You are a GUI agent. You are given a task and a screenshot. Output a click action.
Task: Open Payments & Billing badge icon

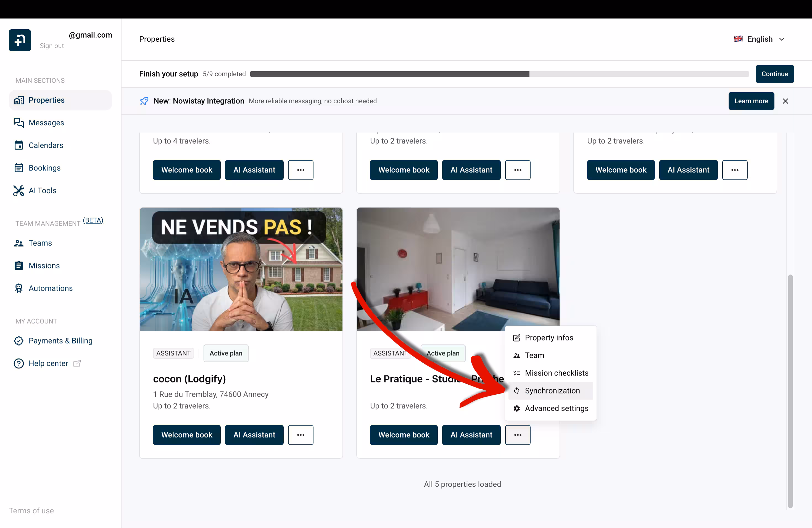(x=19, y=341)
